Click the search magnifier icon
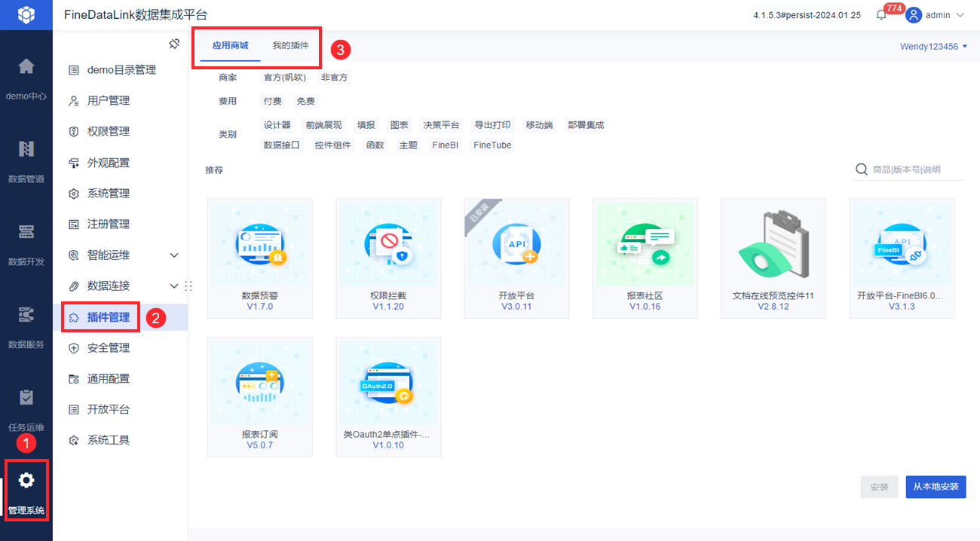This screenshot has width=980, height=541. tap(861, 170)
